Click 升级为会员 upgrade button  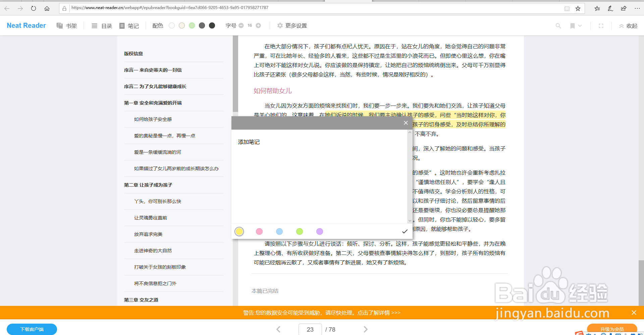(x=612, y=329)
